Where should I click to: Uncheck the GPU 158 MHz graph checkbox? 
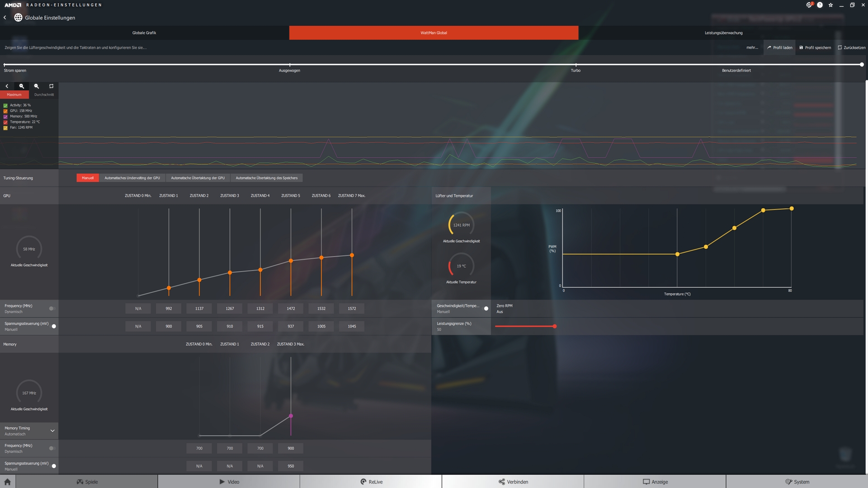(5, 111)
